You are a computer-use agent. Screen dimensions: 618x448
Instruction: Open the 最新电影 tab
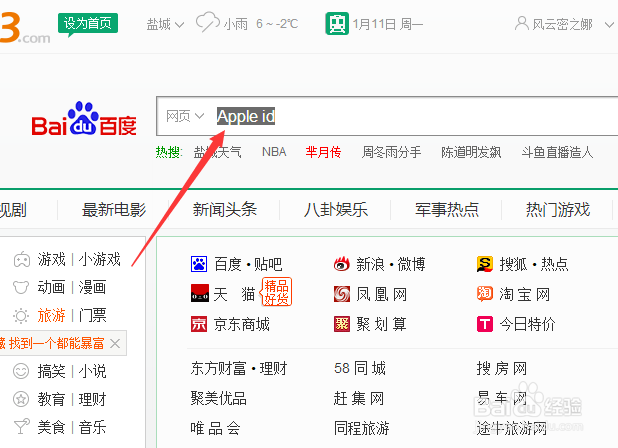point(114,209)
